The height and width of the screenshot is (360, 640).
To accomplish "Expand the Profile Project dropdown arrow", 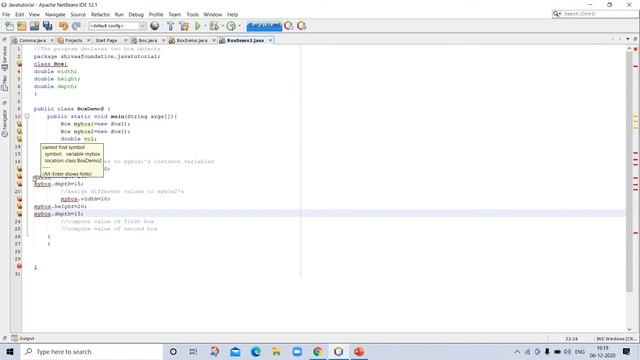I will tap(240, 26).
